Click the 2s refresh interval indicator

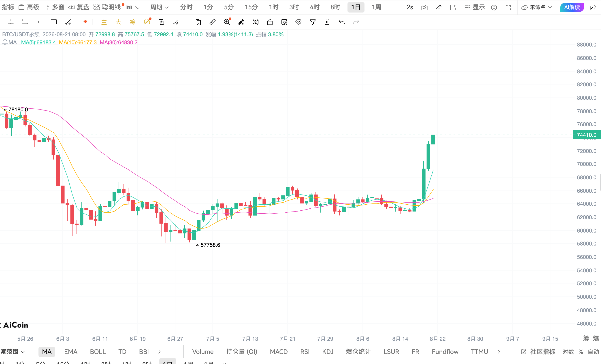pos(410,7)
